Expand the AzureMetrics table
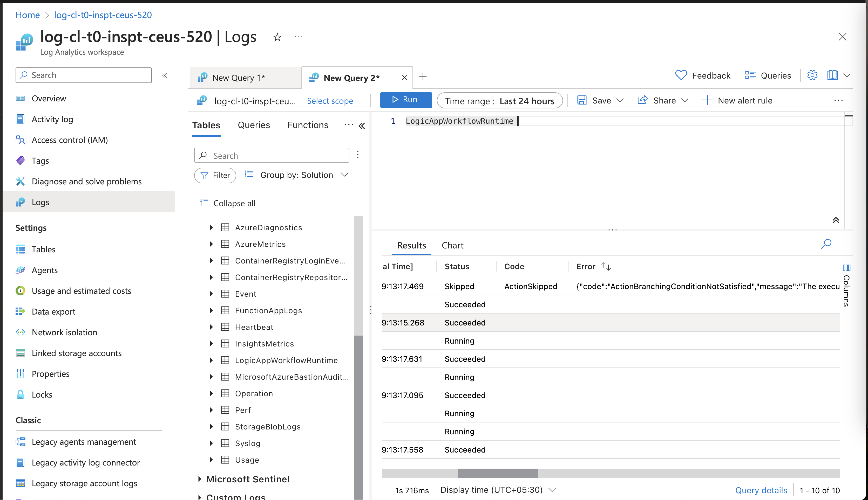868x500 pixels. (x=211, y=244)
